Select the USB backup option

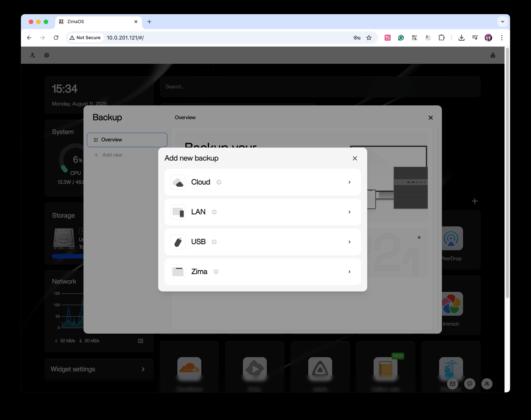[x=263, y=242]
